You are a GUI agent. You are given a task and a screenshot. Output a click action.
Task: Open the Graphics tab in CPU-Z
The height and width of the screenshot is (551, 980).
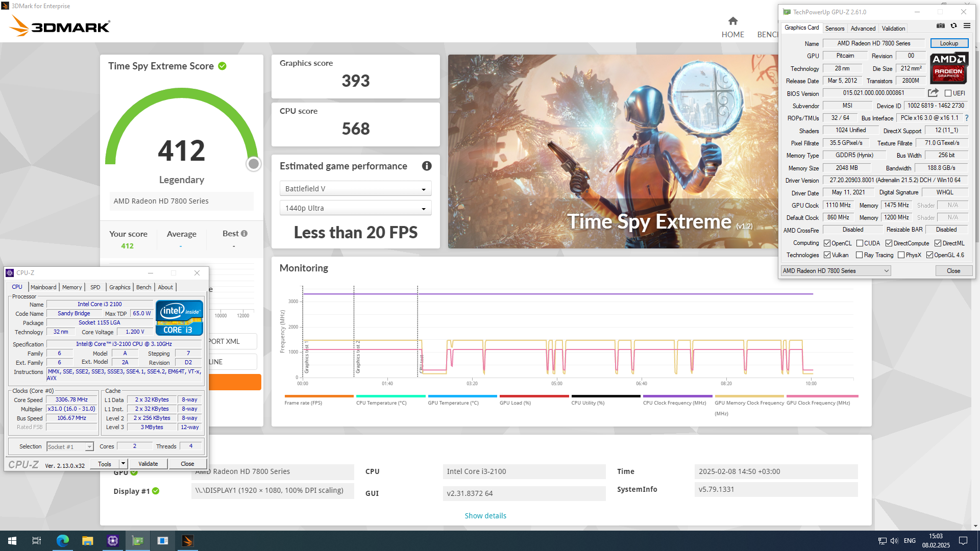(120, 287)
